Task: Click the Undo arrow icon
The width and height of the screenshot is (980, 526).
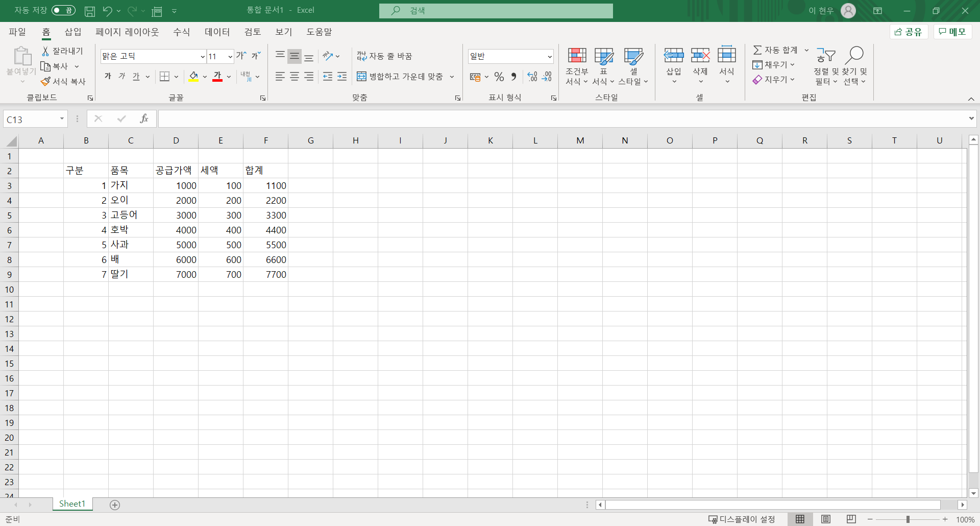Action: coord(107,11)
